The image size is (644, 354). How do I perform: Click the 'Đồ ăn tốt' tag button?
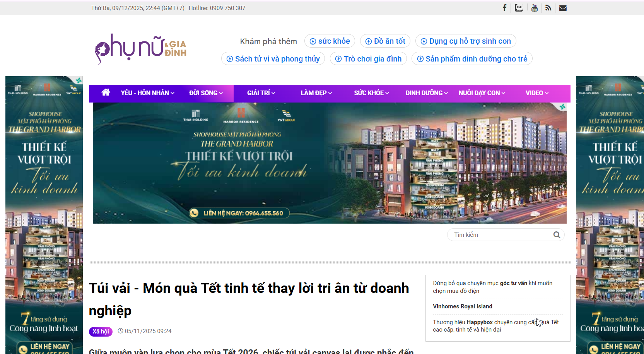385,41
